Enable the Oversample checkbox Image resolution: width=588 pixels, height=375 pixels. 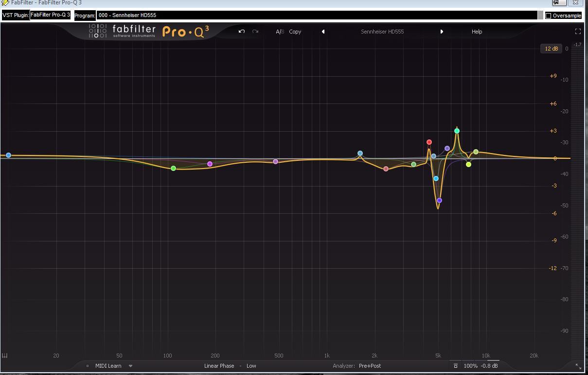pos(548,16)
